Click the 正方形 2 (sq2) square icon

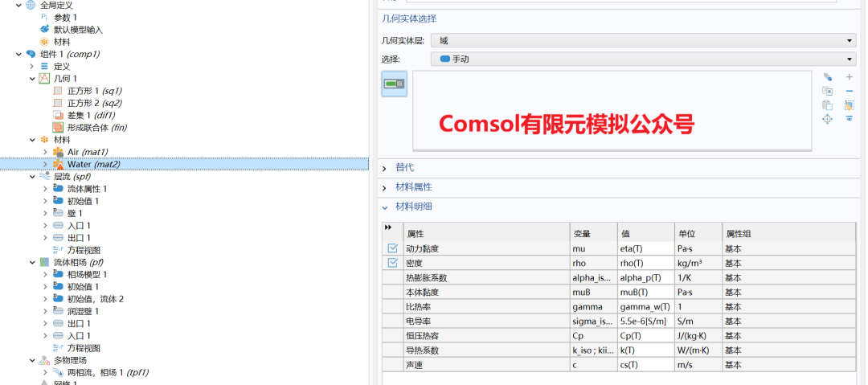point(58,103)
